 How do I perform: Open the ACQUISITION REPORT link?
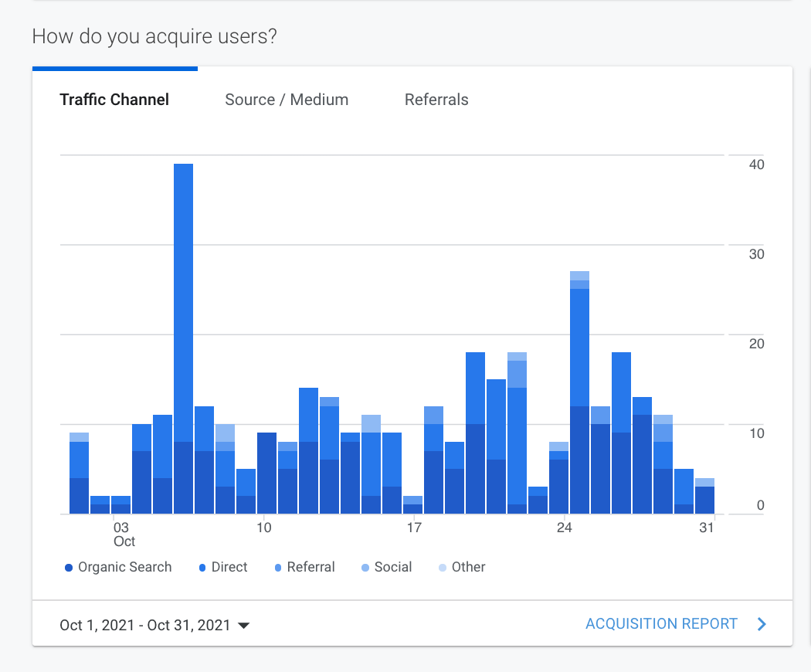[661, 623]
